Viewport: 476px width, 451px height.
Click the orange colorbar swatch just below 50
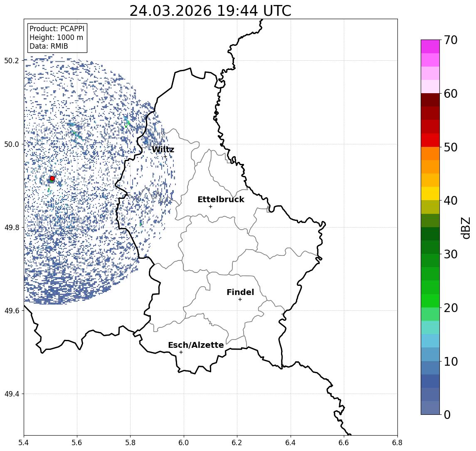[430, 154]
